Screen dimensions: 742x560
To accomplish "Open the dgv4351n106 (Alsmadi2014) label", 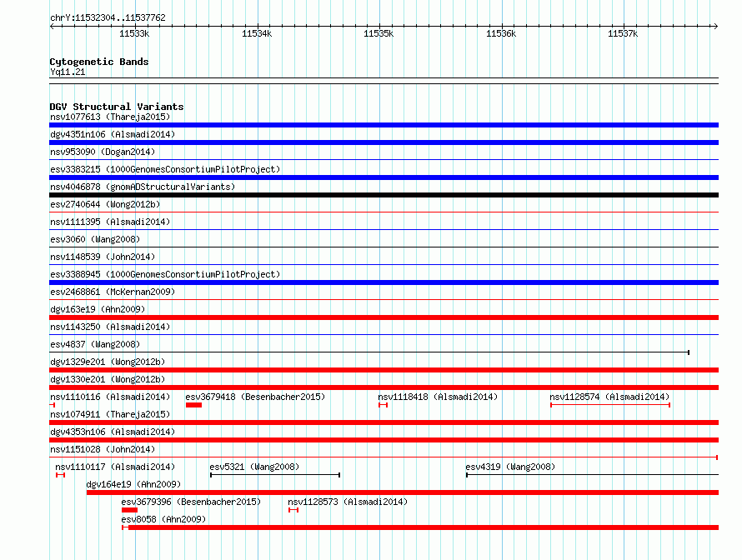I will [113, 134].
